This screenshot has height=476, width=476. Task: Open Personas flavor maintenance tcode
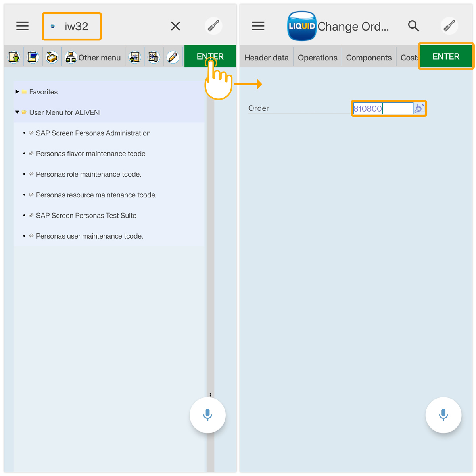pos(90,154)
